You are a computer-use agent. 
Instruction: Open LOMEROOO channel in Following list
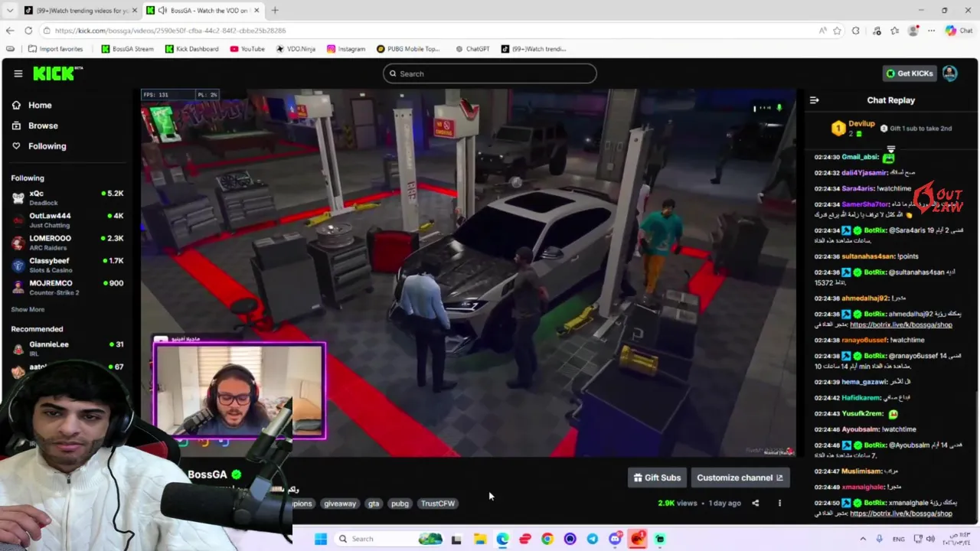[67, 242]
